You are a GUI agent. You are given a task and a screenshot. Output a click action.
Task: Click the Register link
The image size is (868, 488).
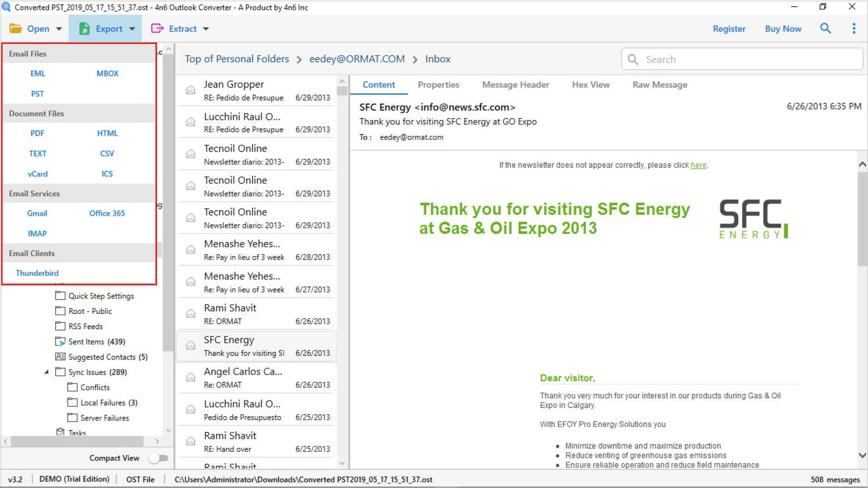pyautogui.click(x=729, y=28)
